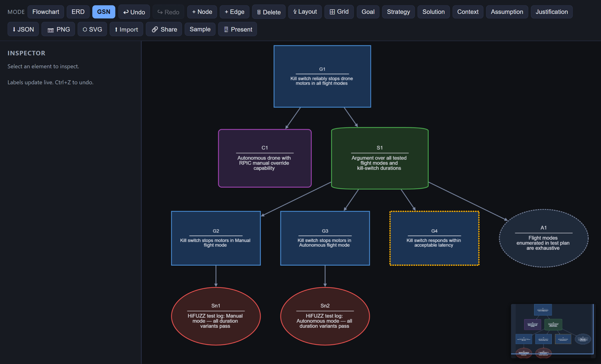Select goal node G3 Autonomous flight mode
601x364 pixels.
pos(325,238)
